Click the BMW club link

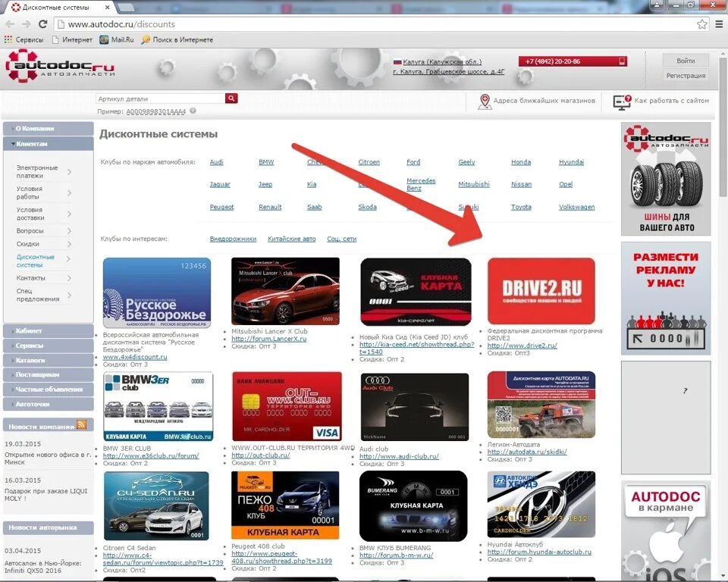266,162
